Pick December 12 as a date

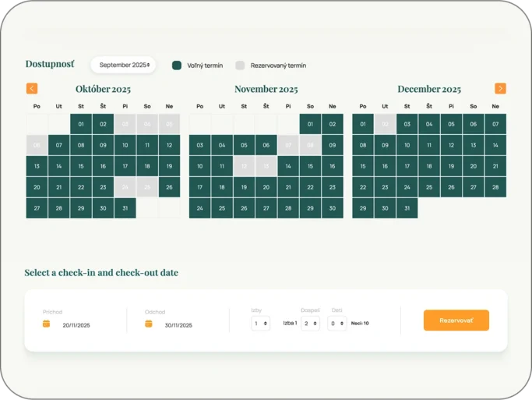(x=451, y=145)
